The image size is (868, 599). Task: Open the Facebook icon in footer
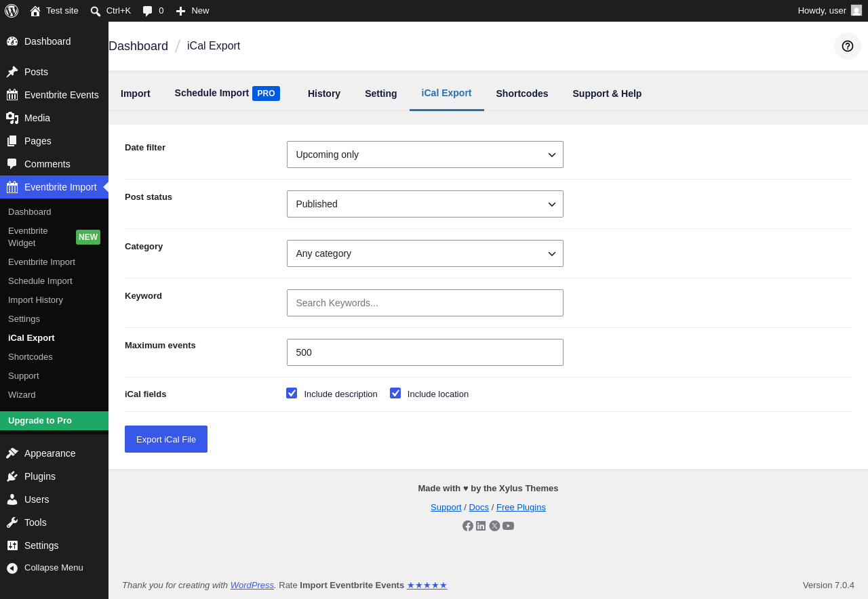[468, 526]
